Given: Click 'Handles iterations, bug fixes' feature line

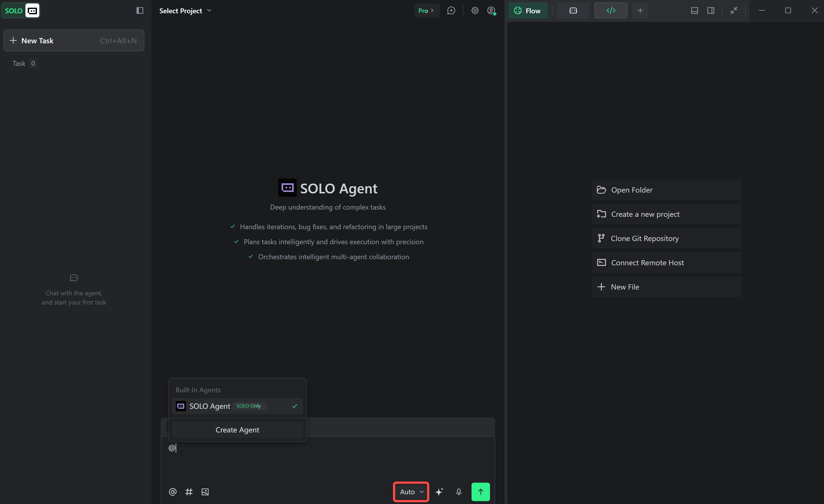Looking at the screenshot, I should [x=333, y=227].
